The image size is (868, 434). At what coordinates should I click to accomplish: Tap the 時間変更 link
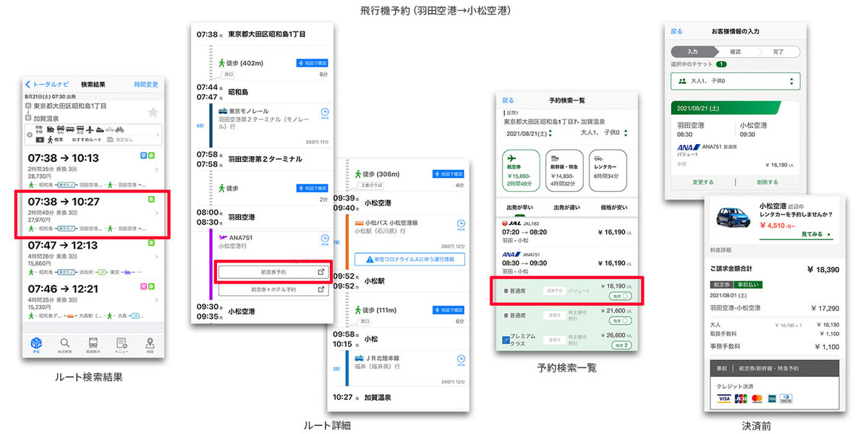[146, 85]
